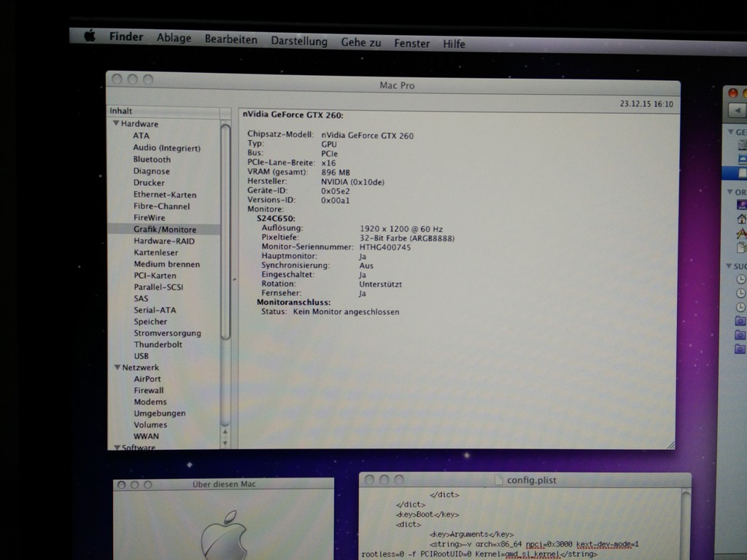Screen dimensions: 747x560
Task: Collapse the OR places section in Finder sidebar
Action: point(729,192)
